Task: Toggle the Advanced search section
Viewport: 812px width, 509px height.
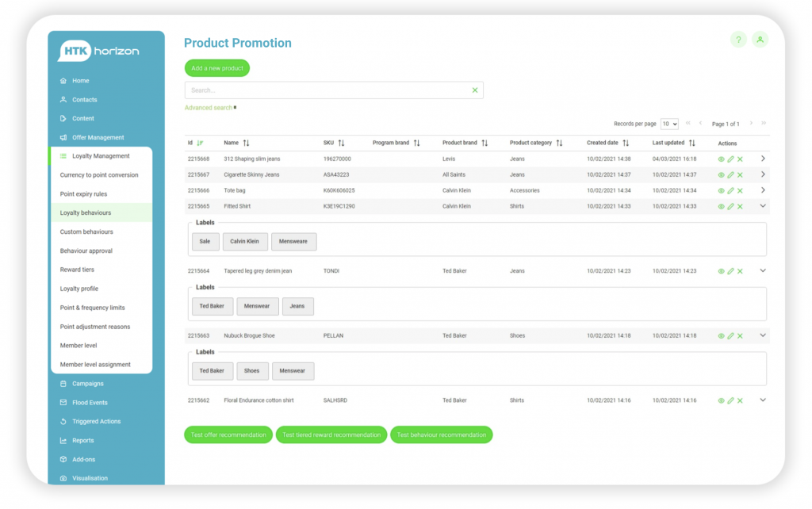Action: point(210,108)
